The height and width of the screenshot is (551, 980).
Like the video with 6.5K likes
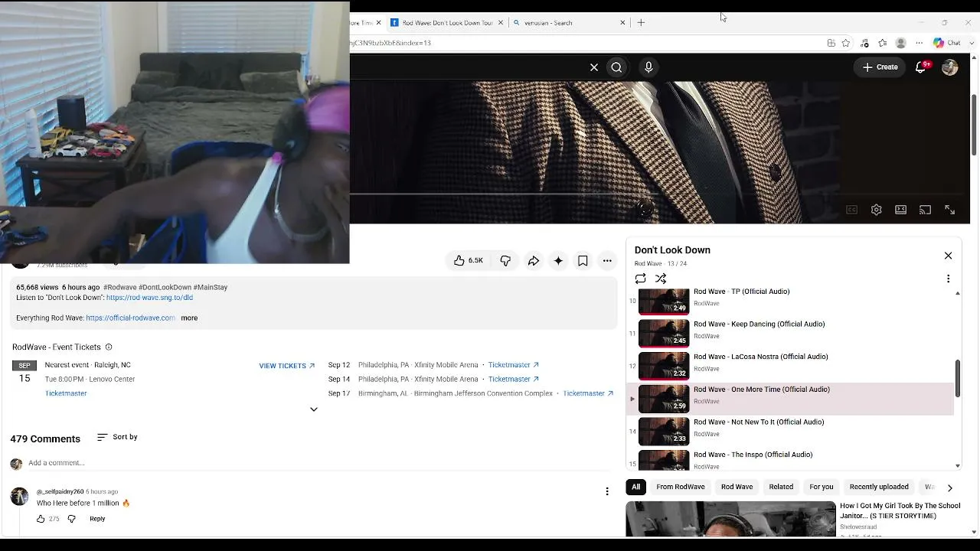click(468, 261)
